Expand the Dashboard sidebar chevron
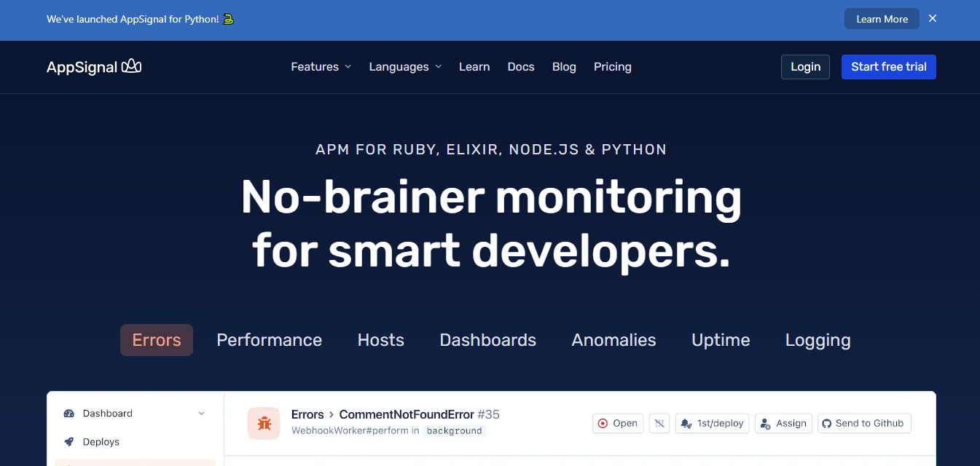The image size is (980, 466). pos(202,414)
